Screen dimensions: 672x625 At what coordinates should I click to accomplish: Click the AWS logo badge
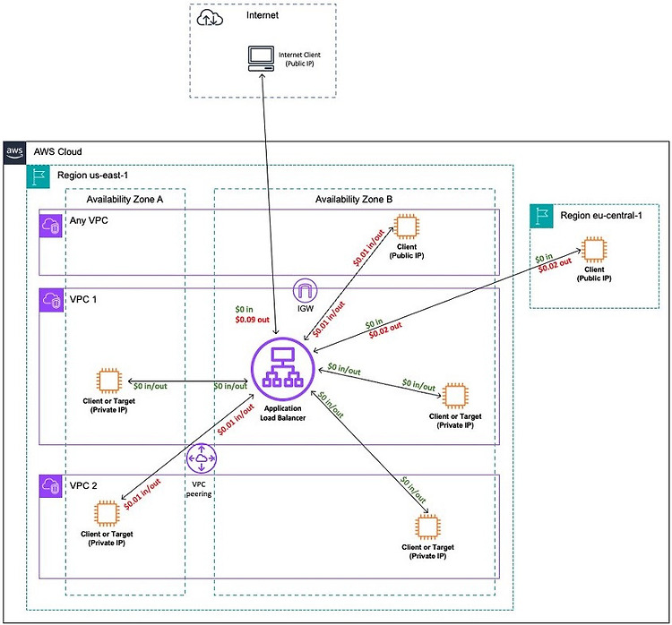[x=14, y=152]
